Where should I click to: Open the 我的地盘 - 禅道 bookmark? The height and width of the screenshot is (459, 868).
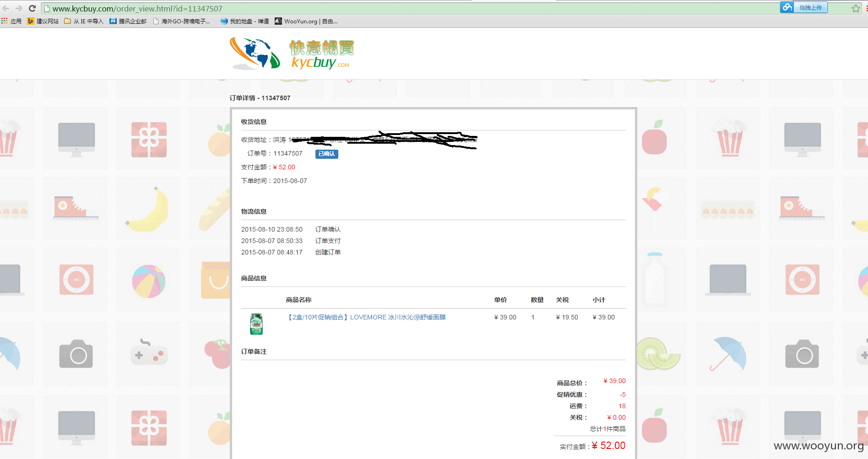click(245, 21)
